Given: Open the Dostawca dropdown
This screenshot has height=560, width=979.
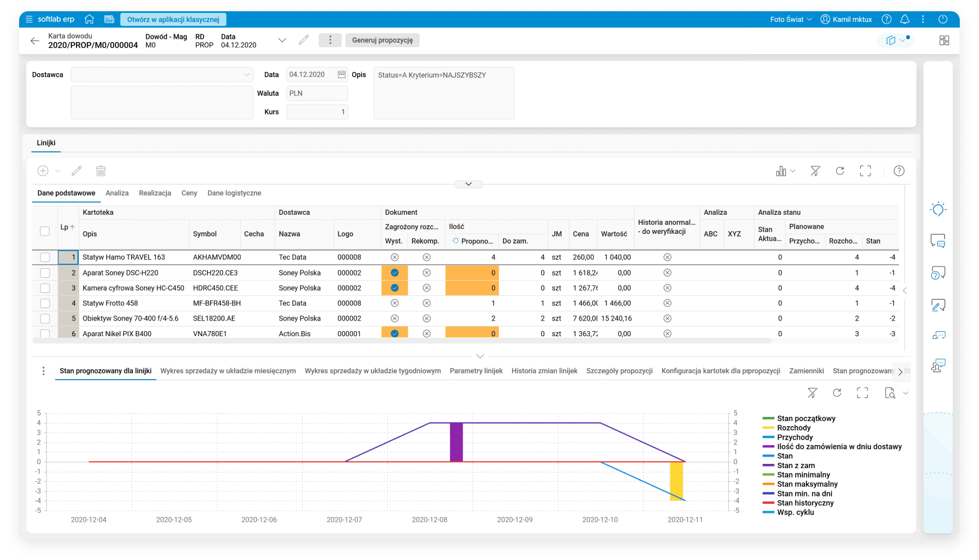Looking at the screenshot, I should (x=246, y=75).
